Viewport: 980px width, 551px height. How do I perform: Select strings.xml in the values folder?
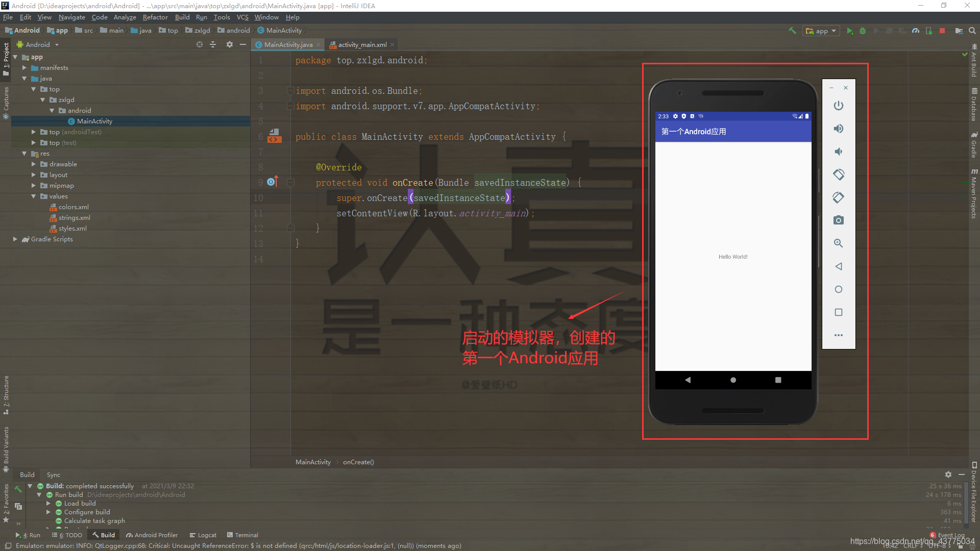[x=74, y=218]
